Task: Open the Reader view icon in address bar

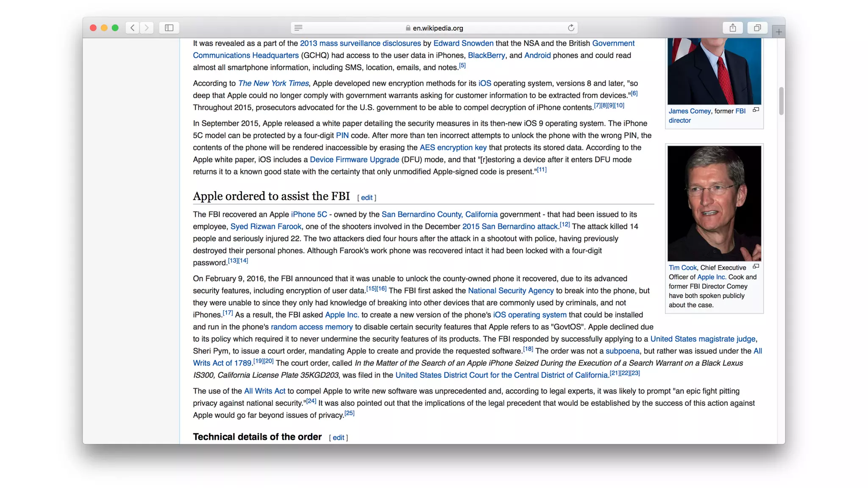Action: [298, 28]
